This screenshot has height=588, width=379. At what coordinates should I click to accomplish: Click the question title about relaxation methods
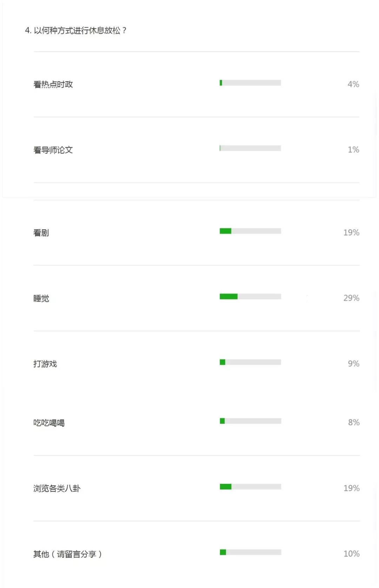(76, 31)
